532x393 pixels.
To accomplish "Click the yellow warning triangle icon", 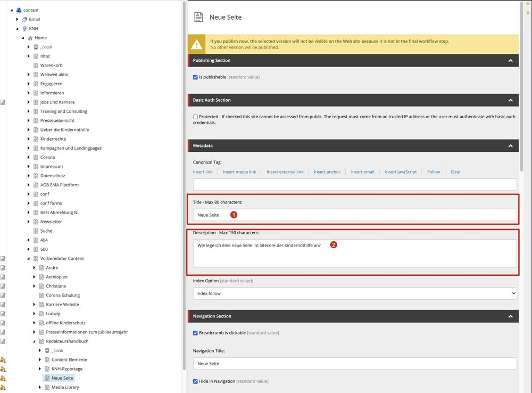I will tap(197, 44).
